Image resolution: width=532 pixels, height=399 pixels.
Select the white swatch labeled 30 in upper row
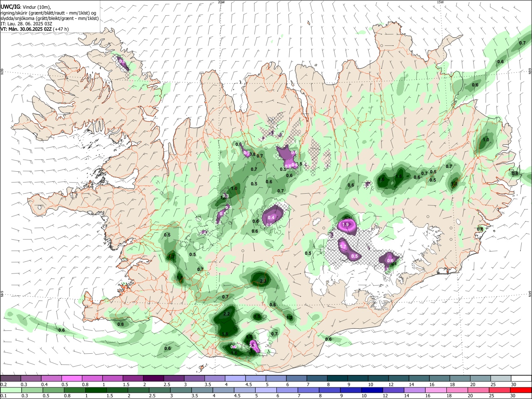click(522, 379)
